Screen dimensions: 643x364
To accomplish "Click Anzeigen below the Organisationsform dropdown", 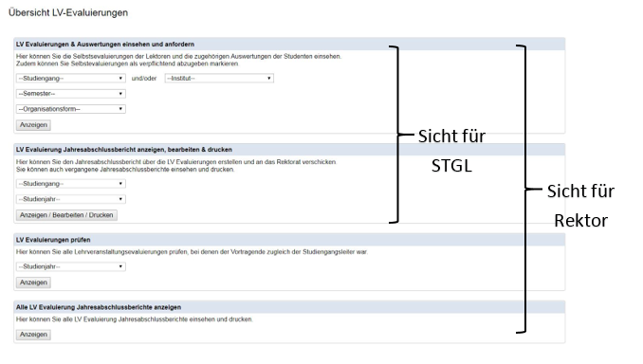I will [33, 125].
